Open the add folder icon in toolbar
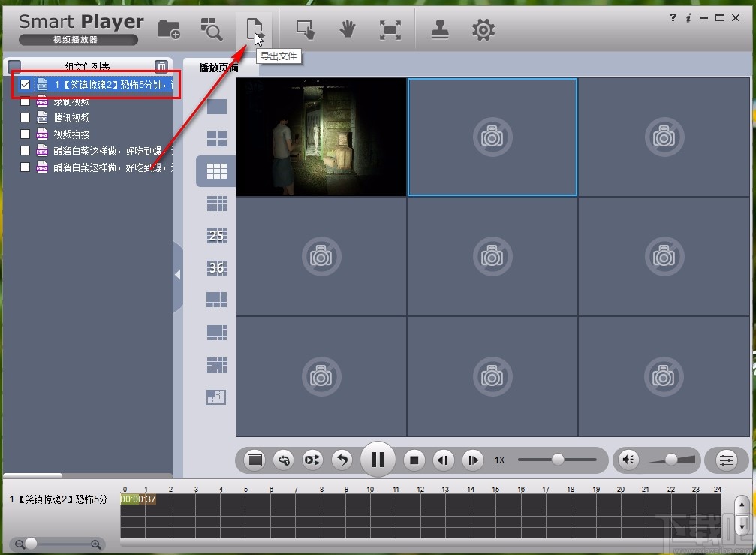756x555 pixels. pyautogui.click(x=170, y=29)
